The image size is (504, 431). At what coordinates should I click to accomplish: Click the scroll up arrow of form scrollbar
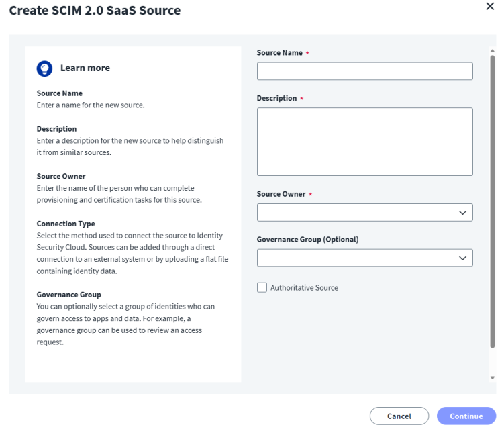(x=493, y=50)
